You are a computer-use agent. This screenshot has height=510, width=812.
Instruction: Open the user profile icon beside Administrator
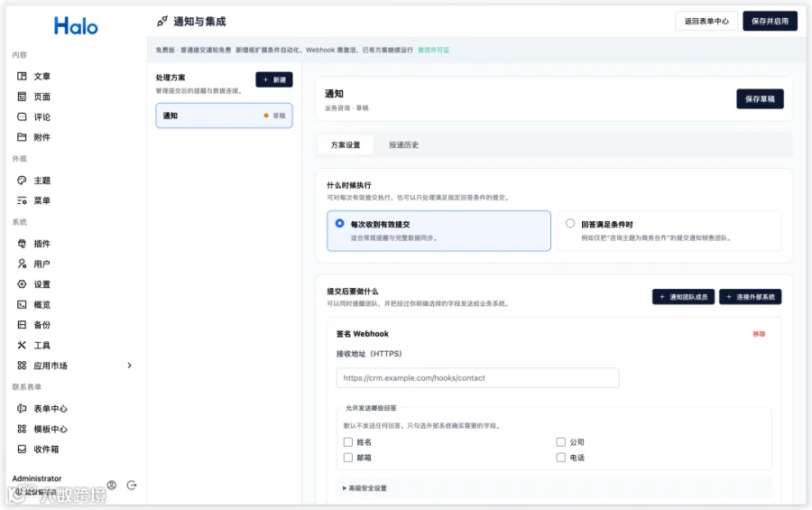111,485
